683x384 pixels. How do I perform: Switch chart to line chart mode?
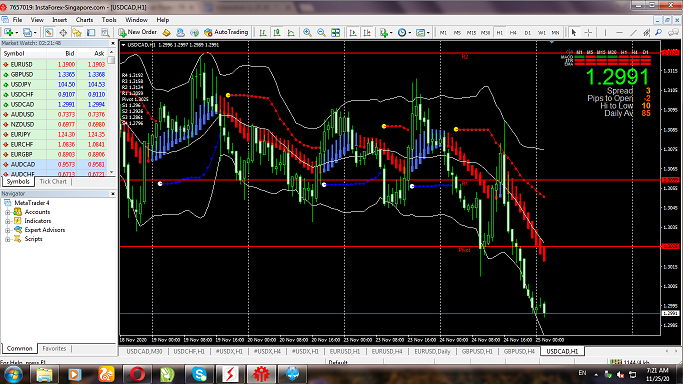(291, 32)
